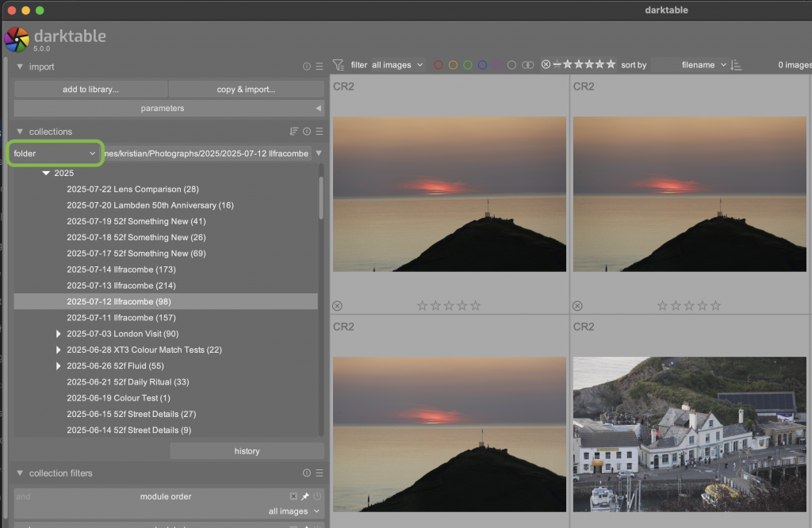Open the import module presets menu icon

(320, 67)
